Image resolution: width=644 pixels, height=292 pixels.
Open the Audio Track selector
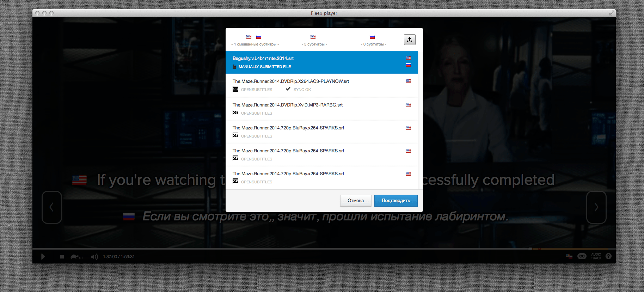596,256
